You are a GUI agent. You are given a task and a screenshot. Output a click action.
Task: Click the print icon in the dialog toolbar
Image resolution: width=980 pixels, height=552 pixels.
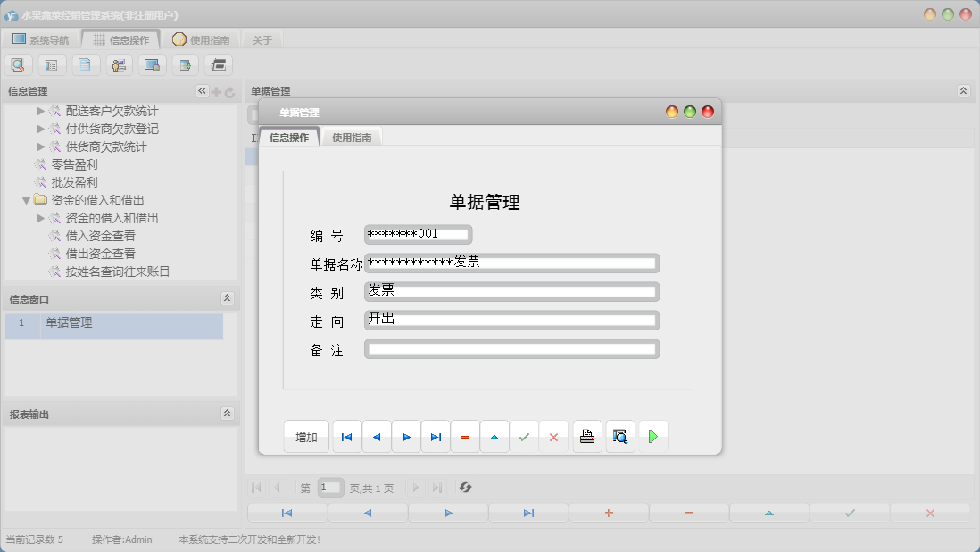[x=586, y=436]
